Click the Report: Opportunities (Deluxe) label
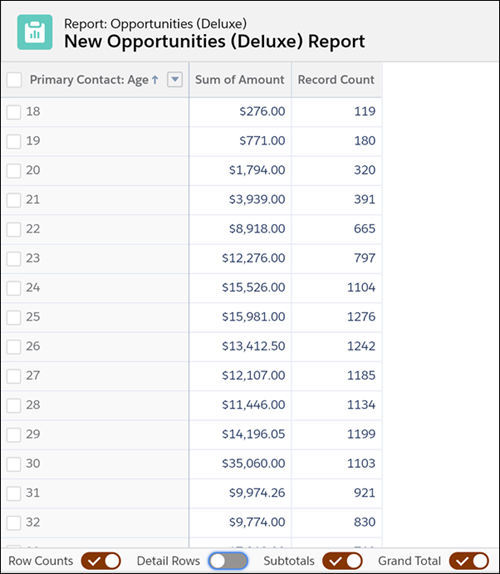500x574 pixels. (x=155, y=23)
